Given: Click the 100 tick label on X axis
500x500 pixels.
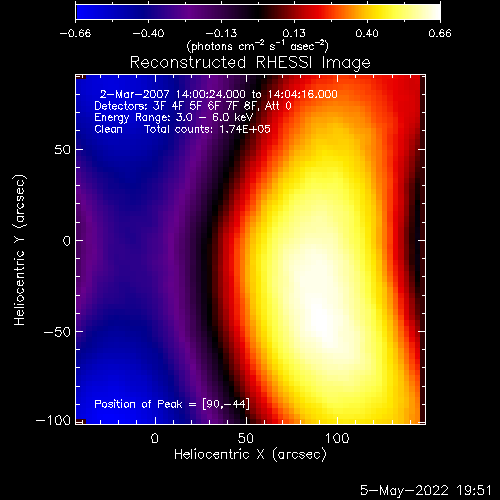Looking at the screenshot, I should coord(337,438).
